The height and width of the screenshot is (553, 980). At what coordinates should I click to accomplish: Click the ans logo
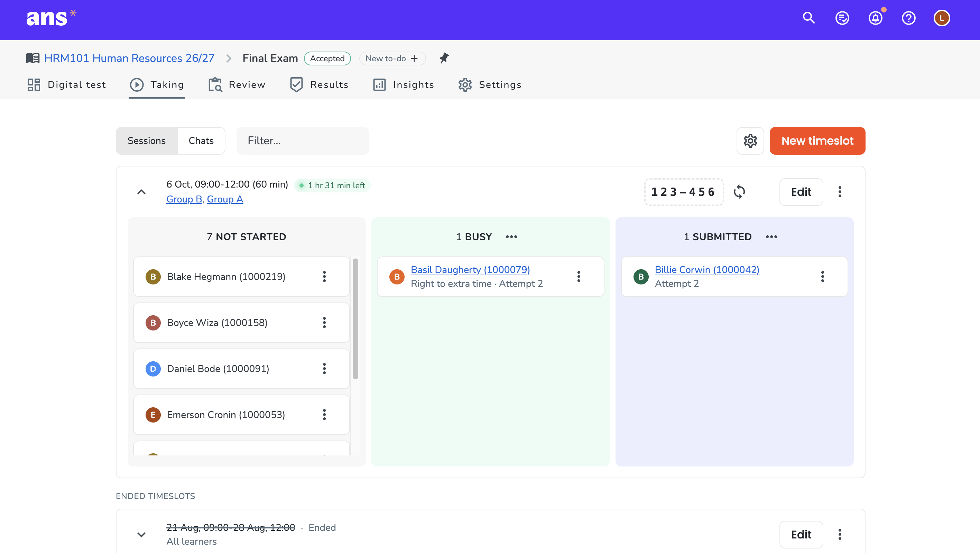click(52, 18)
